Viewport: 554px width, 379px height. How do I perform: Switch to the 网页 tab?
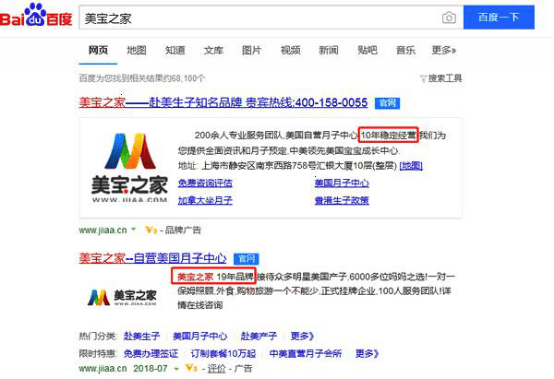pos(98,50)
